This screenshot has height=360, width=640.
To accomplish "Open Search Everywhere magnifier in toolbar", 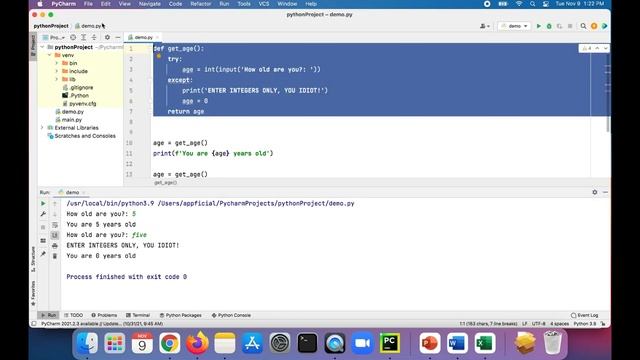I will 583,26.
